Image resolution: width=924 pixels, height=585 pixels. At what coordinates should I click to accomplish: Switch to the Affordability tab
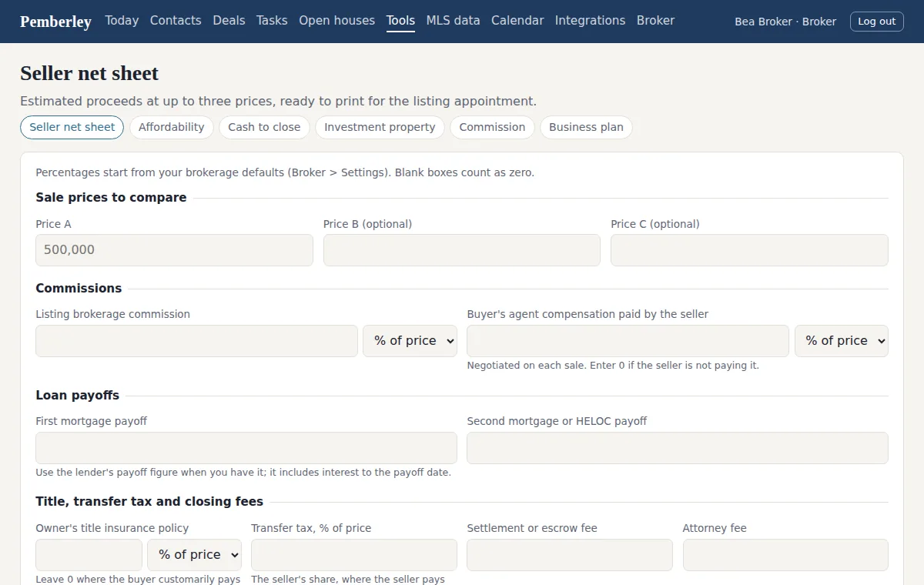click(x=171, y=127)
